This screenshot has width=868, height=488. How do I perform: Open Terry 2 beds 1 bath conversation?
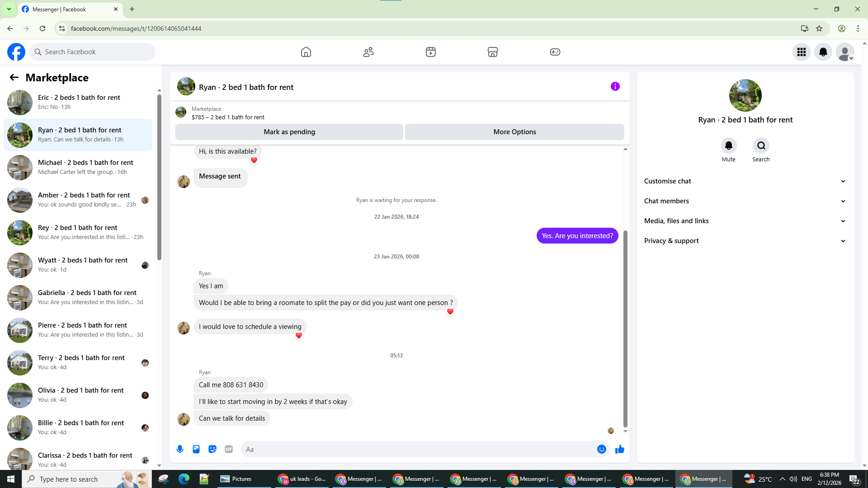point(78,362)
